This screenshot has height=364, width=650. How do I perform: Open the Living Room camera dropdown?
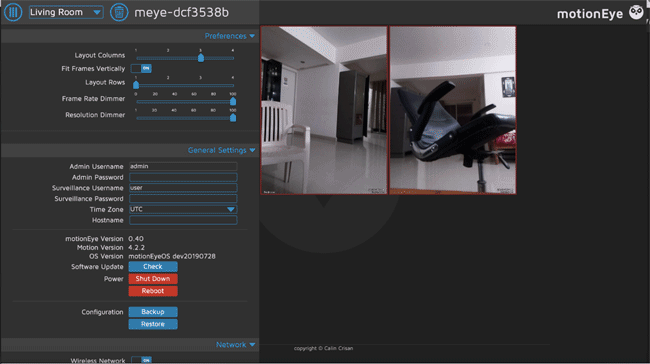pos(66,12)
